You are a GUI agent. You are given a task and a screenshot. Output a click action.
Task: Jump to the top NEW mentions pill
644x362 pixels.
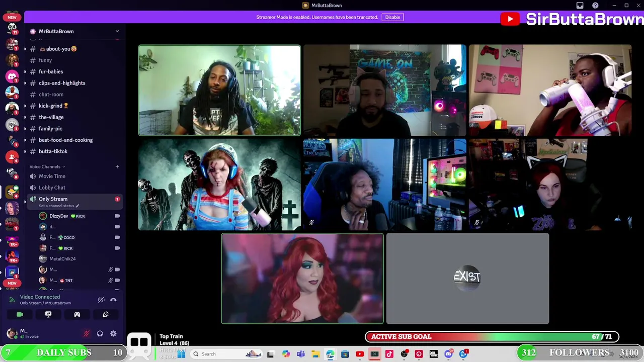[12, 17]
